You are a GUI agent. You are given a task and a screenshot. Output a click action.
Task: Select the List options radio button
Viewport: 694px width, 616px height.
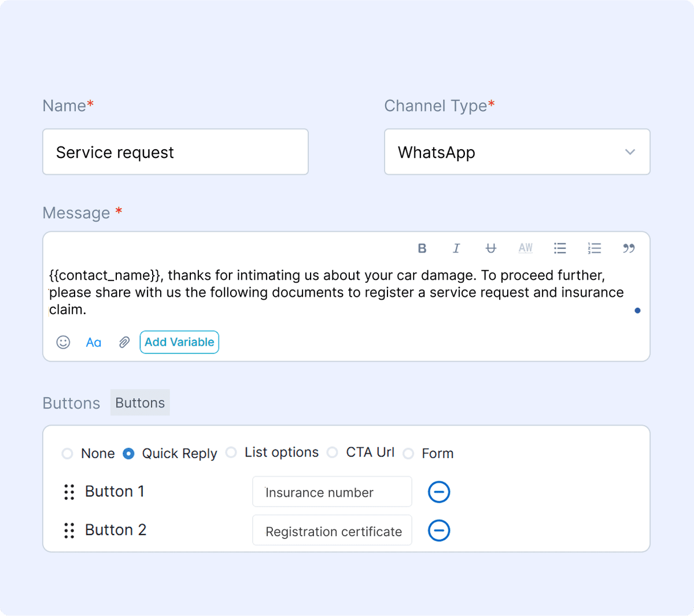click(x=231, y=452)
